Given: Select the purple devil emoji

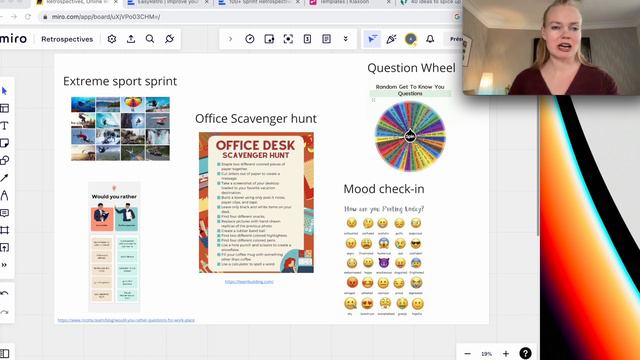Looking at the screenshot, I should 384,263.
